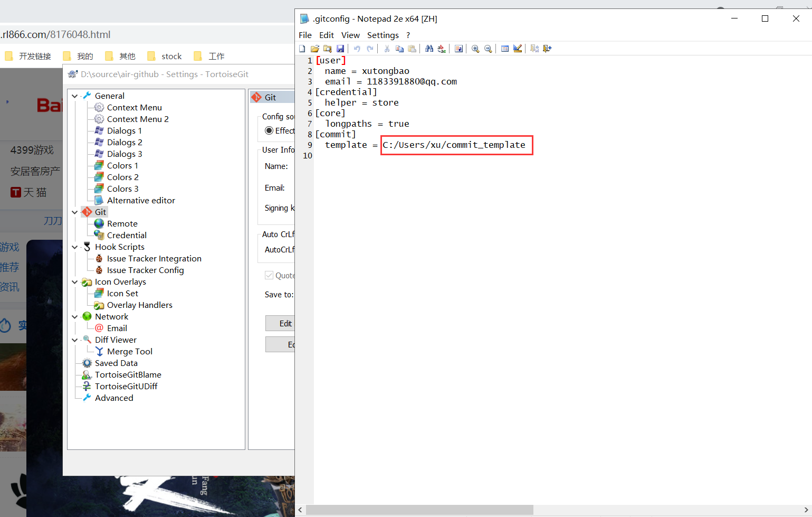The image size is (812, 517).
Task: Copy selection using the toolbar copy icon
Action: pos(399,49)
